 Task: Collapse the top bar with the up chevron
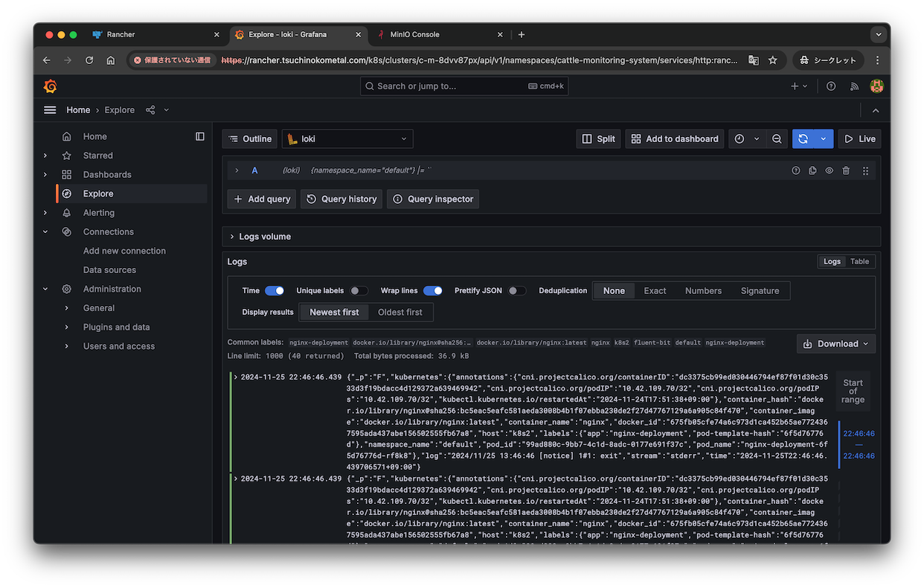click(876, 110)
